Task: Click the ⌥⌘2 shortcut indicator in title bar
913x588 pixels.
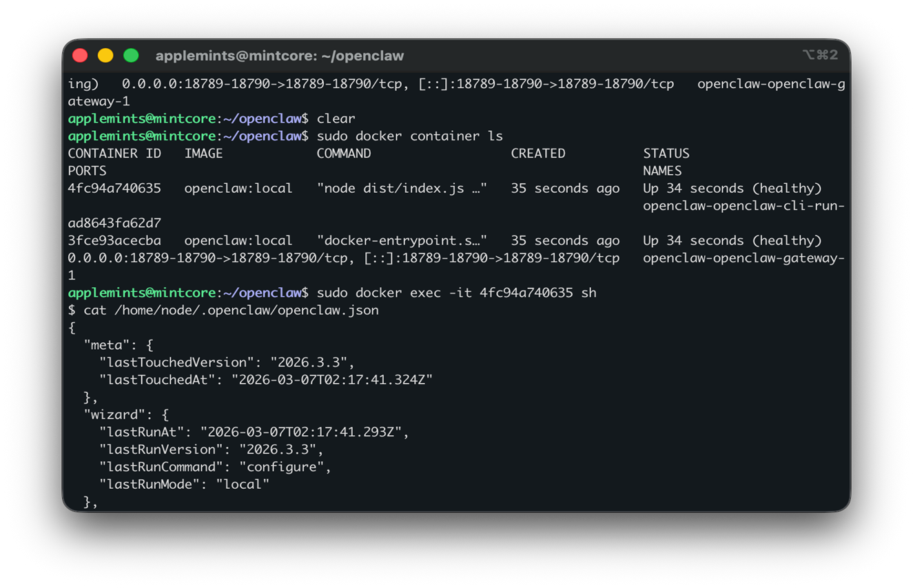Action: tap(820, 55)
